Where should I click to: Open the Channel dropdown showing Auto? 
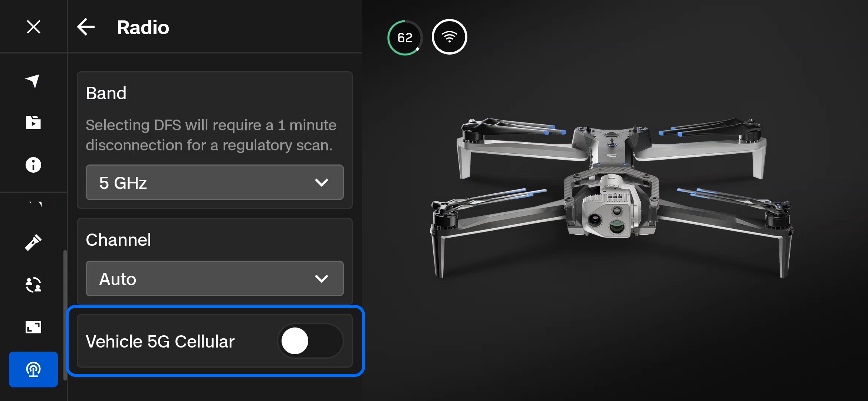pyautogui.click(x=214, y=278)
